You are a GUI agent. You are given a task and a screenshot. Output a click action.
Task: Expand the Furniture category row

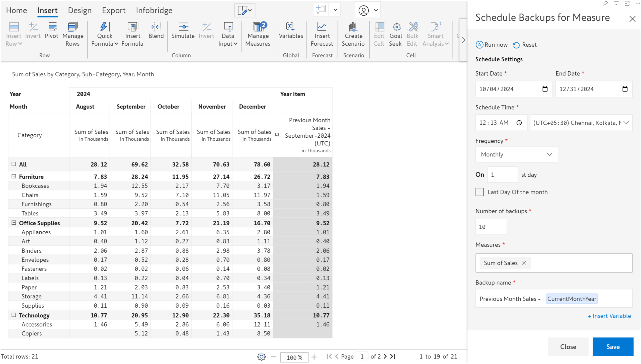14,176
